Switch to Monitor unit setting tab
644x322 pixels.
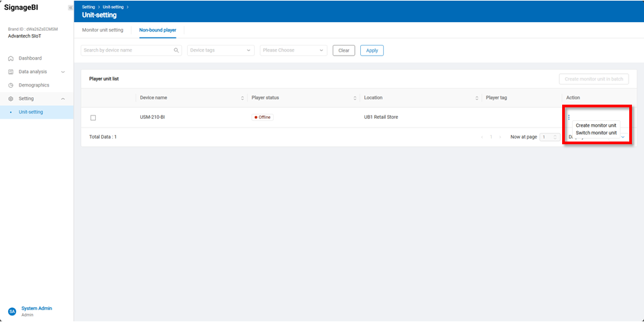(103, 30)
